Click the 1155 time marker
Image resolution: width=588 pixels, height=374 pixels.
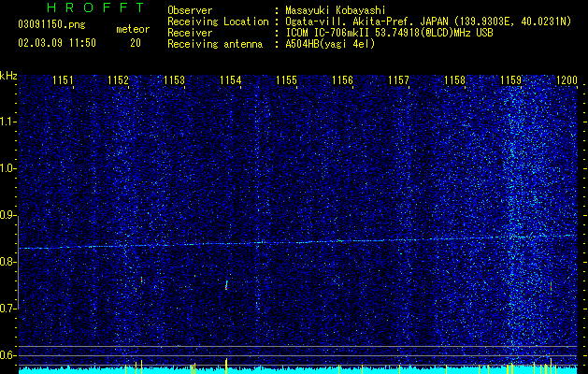pos(286,79)
